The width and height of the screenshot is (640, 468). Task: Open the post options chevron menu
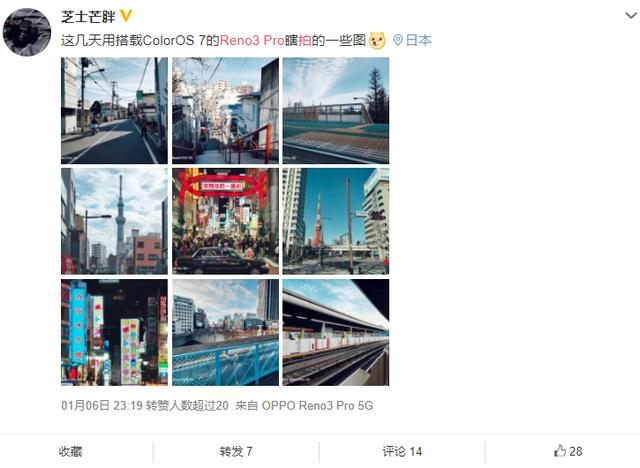click(x=631, y=16)
